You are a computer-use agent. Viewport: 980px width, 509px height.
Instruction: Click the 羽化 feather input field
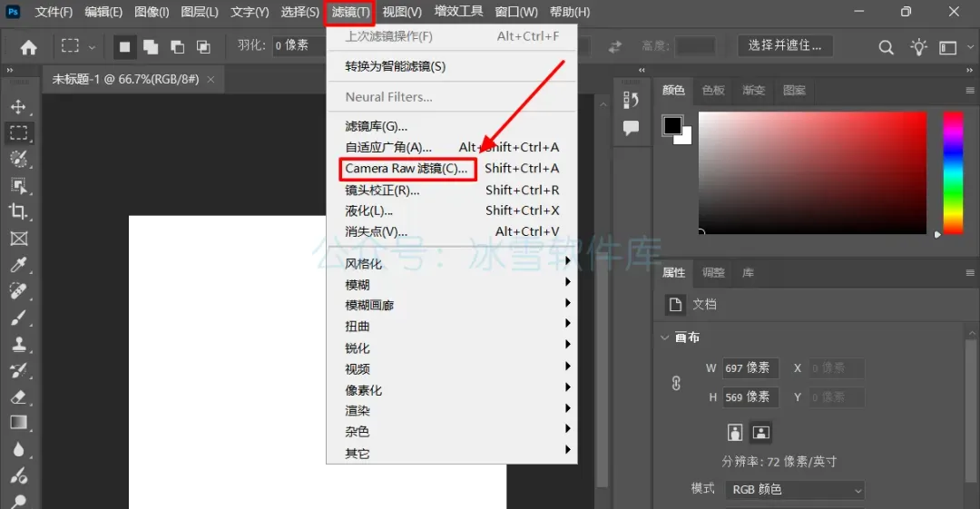click(299, 45)
